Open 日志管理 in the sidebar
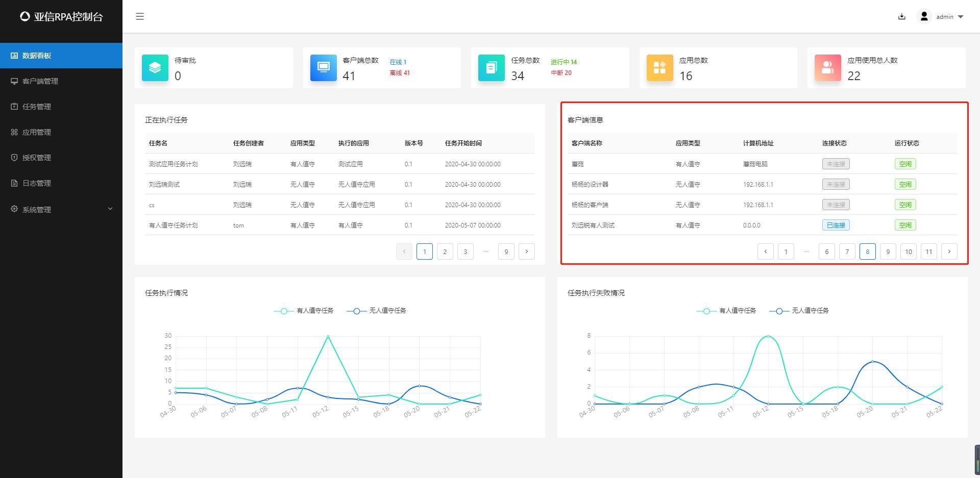 click(x=61, y=183)
